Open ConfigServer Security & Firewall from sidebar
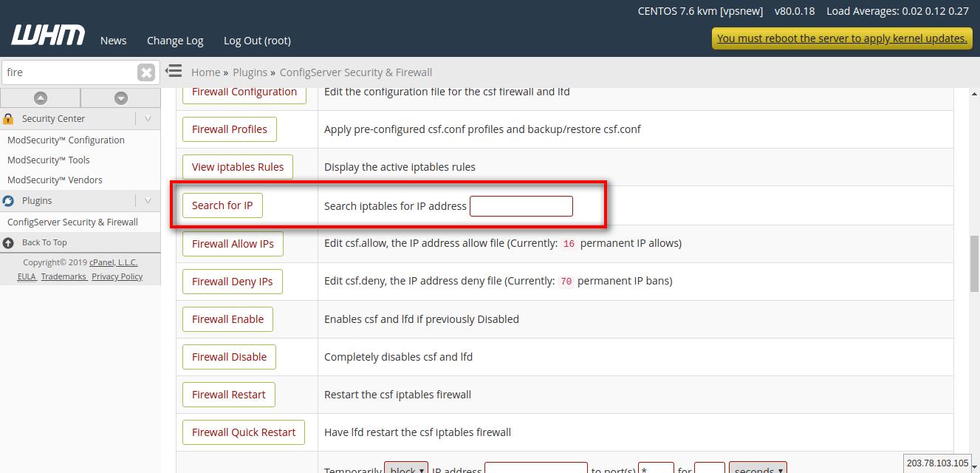 (72, 222)
